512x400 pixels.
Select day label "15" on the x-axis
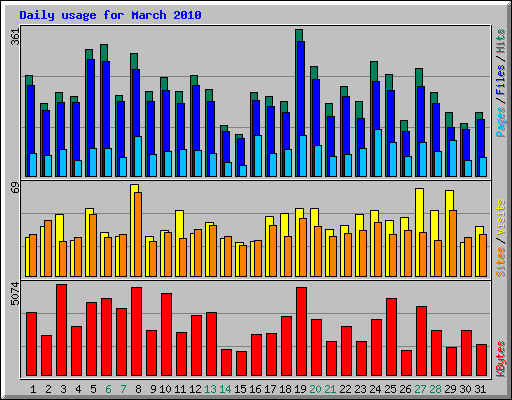tap(240, 389)
